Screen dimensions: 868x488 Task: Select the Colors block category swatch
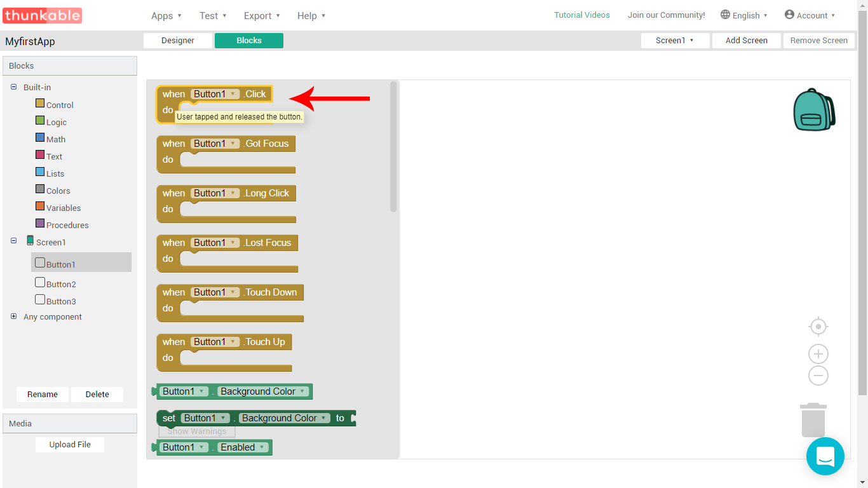point(40,189)
